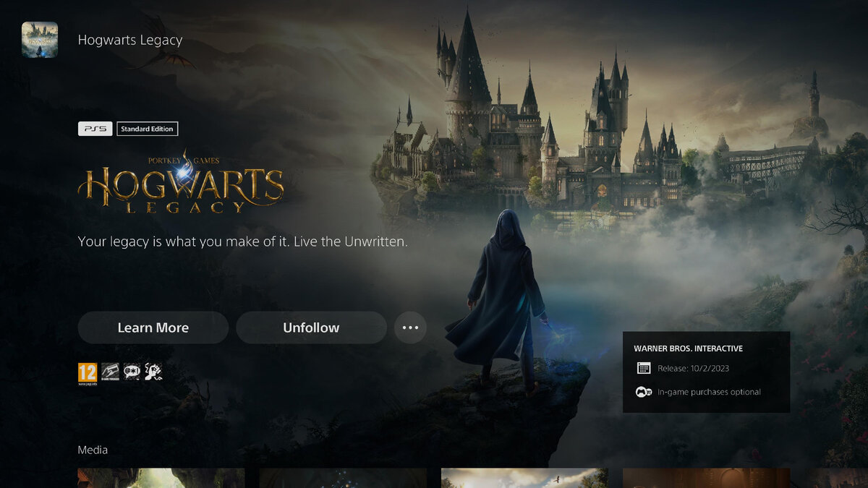The height and width of the screenshot is (488, 868).
Task: Click the Unfollow button
Action: click(x=311, y=328)
